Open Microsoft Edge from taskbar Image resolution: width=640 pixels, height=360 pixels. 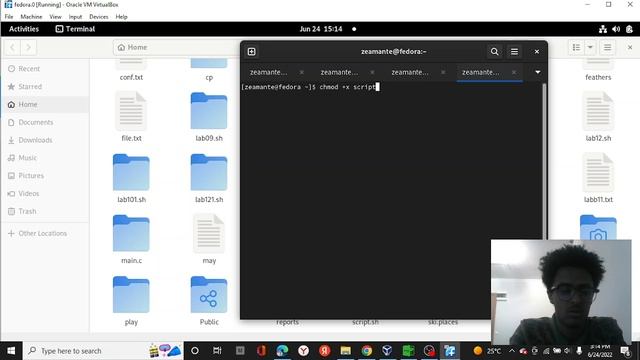pos(282,351)
